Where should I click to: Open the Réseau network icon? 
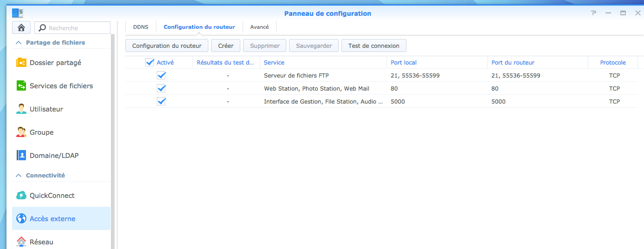click(x=21, y=242)
